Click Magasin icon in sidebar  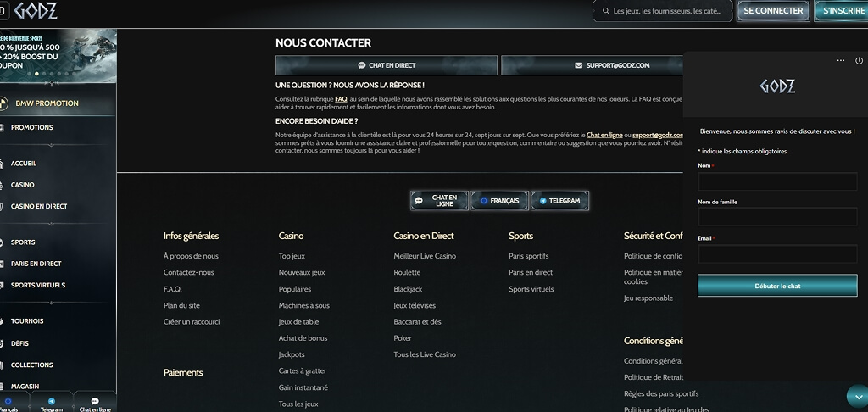2,387
